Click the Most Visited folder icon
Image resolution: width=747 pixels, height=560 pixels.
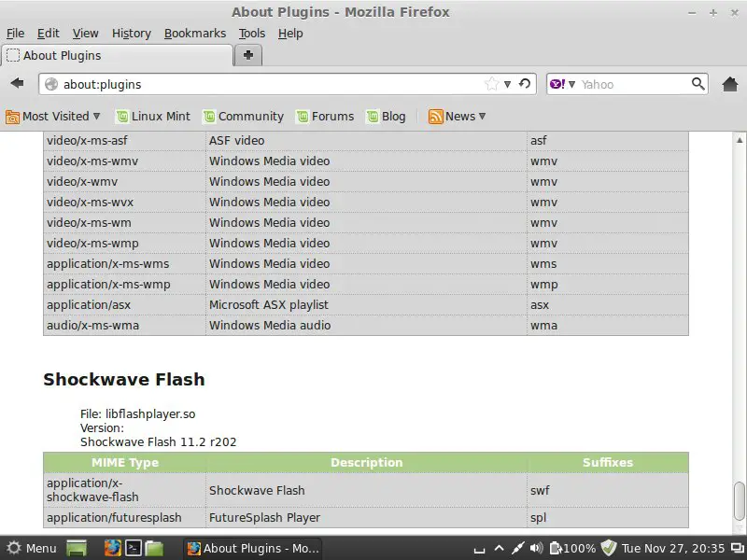tap(12, 117)
